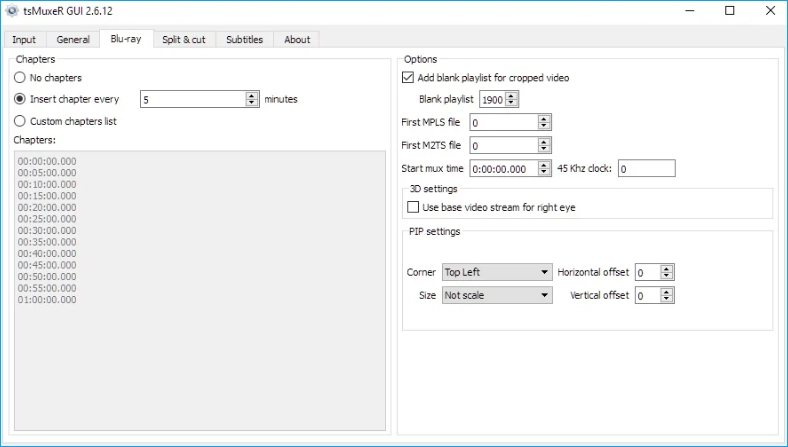Click chapter entry 00:25:00.000
The image size is (788, 447).
pos(47,219)
